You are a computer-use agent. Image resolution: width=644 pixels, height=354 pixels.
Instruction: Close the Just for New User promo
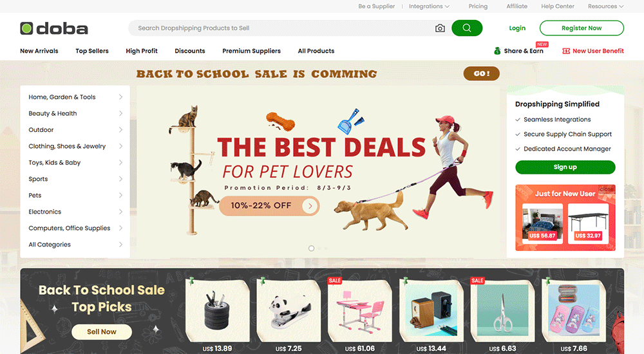[606, 189]
